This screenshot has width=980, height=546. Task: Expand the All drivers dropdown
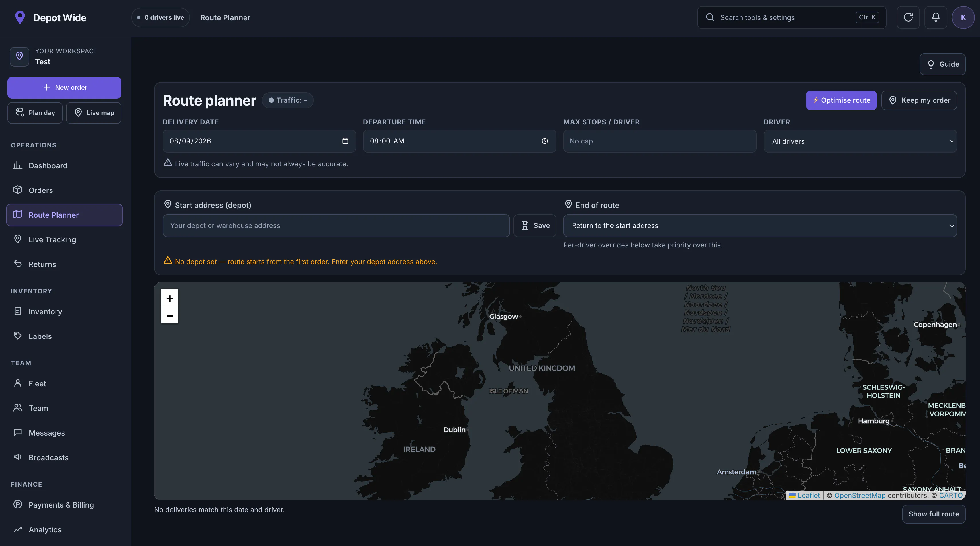click(x=860, y=141)
